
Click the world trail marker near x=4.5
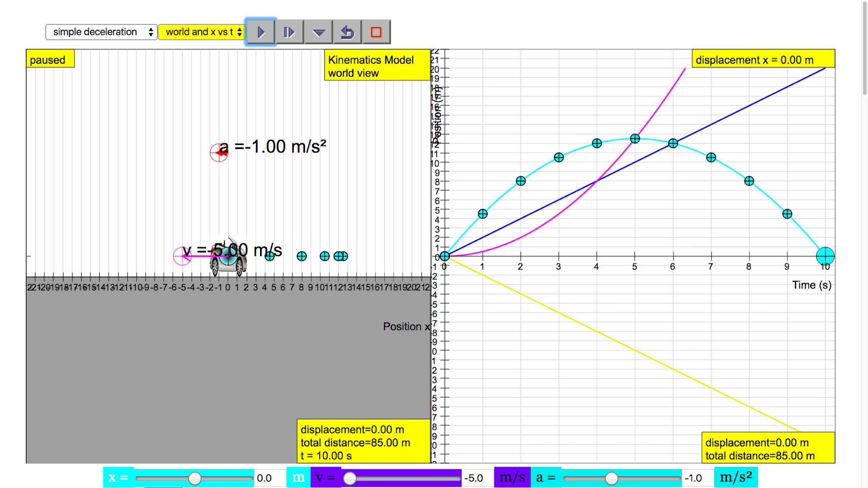269,256
